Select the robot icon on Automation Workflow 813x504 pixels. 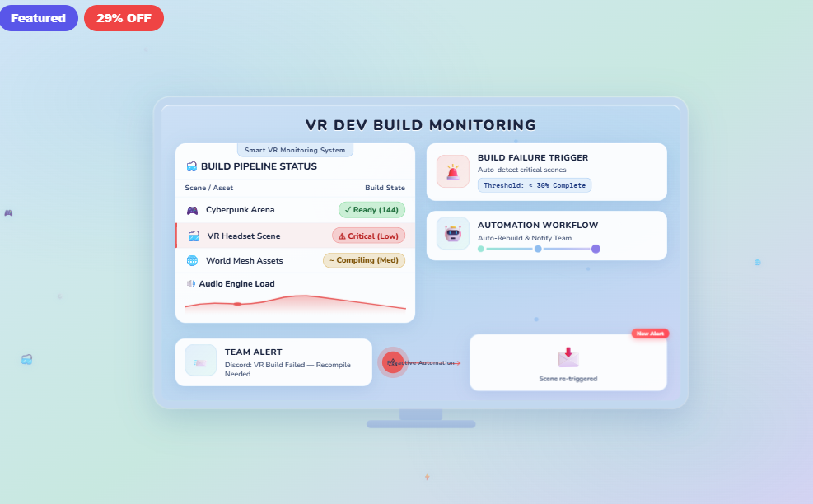tap(452, 234)
